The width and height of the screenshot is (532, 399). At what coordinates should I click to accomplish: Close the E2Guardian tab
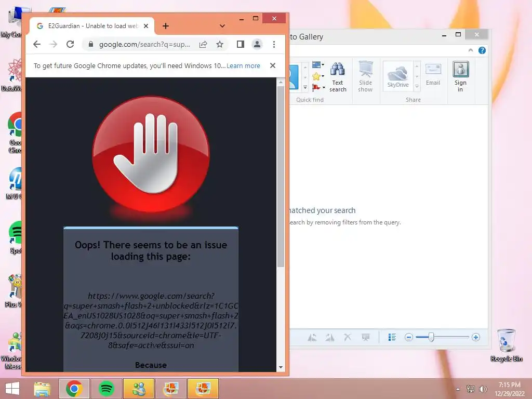(146, 26)
